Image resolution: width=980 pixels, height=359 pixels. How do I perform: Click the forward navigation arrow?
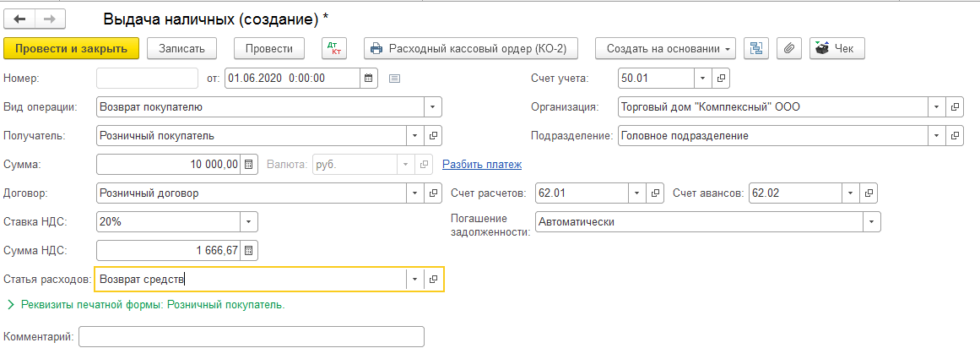[50, 18]
